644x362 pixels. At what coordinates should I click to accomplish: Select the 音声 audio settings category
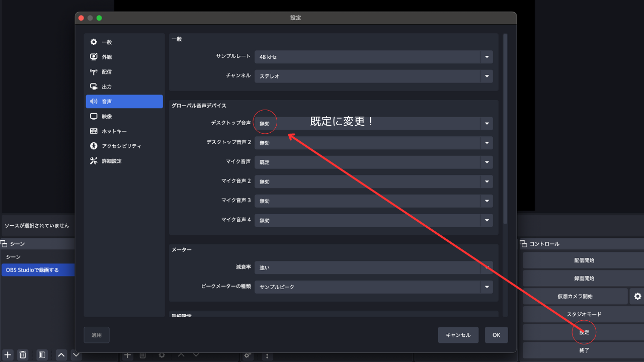coord(124,102)
